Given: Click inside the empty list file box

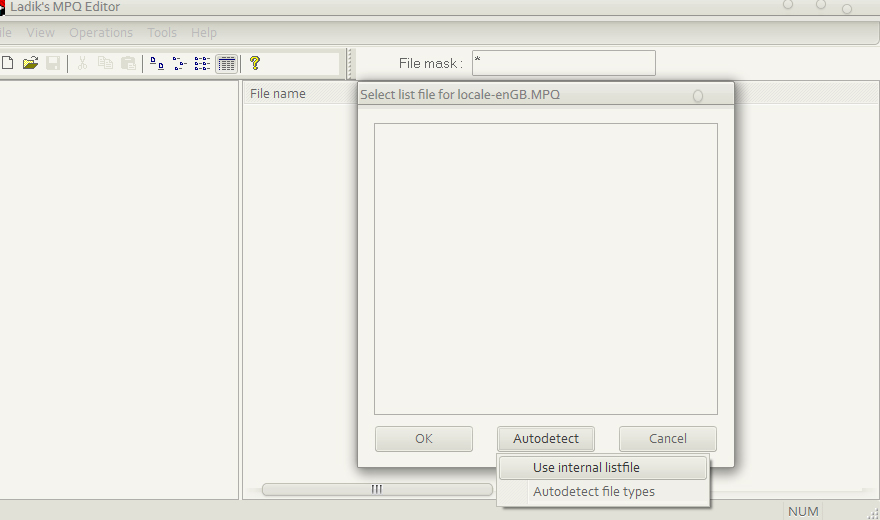Looking at the screenshot, I should coord(546,269).
